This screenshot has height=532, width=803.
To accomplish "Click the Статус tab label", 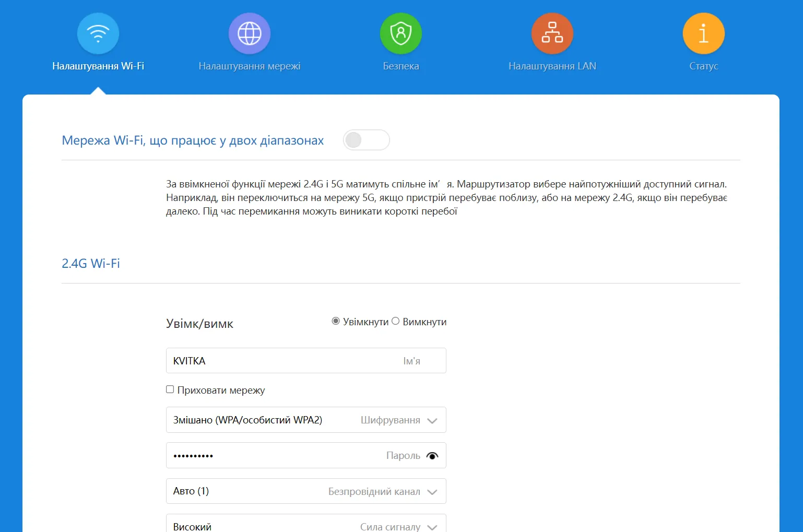I will [703, 66].
